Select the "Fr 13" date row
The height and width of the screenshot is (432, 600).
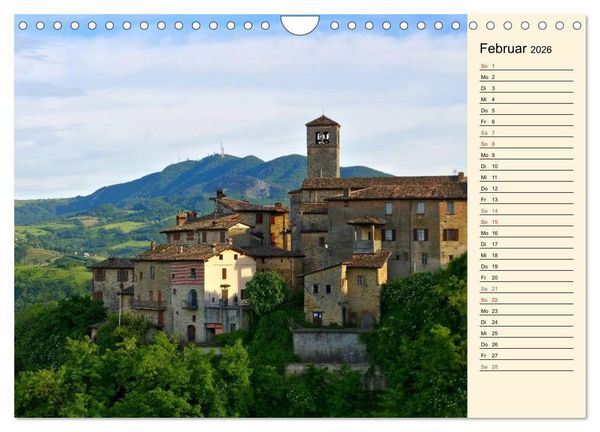point(527,199)
